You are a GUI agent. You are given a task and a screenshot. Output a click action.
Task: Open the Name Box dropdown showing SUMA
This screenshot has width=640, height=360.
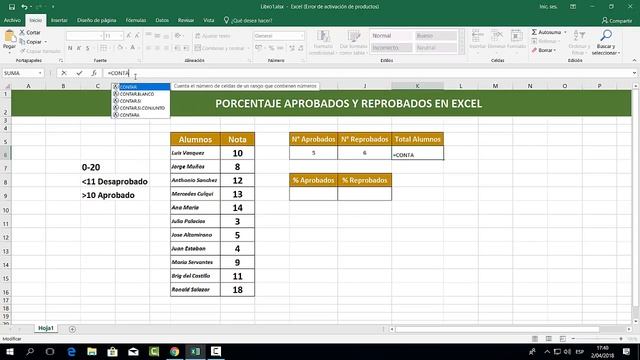(x=40, y=73)
